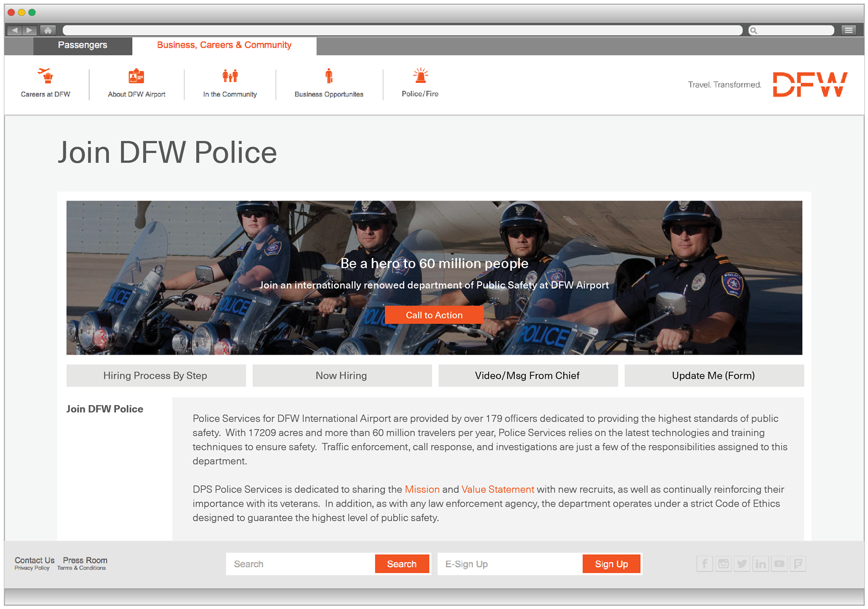This screenshot has height=609, width=868.
Task: Click the Instagram social icon
Action: point(723,563)
